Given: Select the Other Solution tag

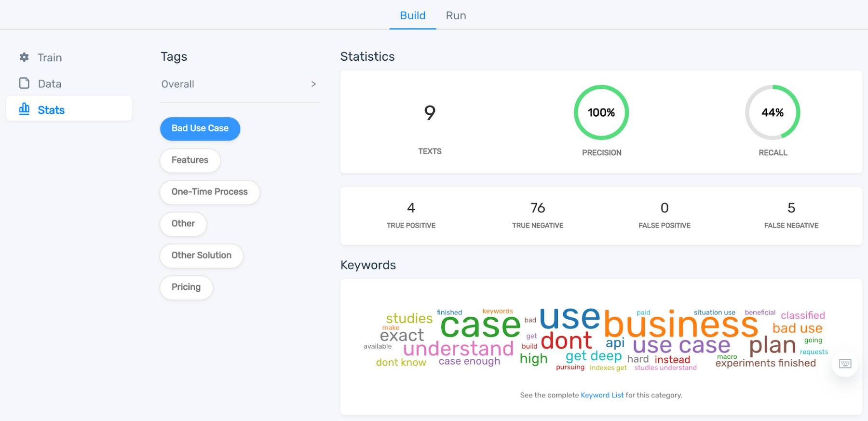Looking at the screenshot, I should coord(202,256).
